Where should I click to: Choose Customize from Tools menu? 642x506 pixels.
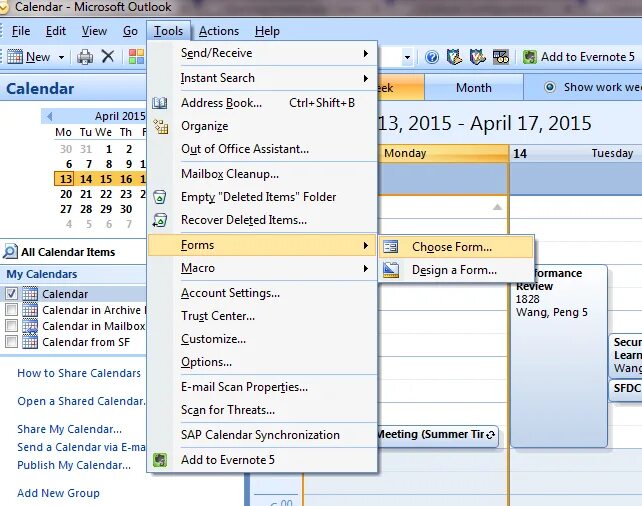pyautogui.click(x=262, y=339)
